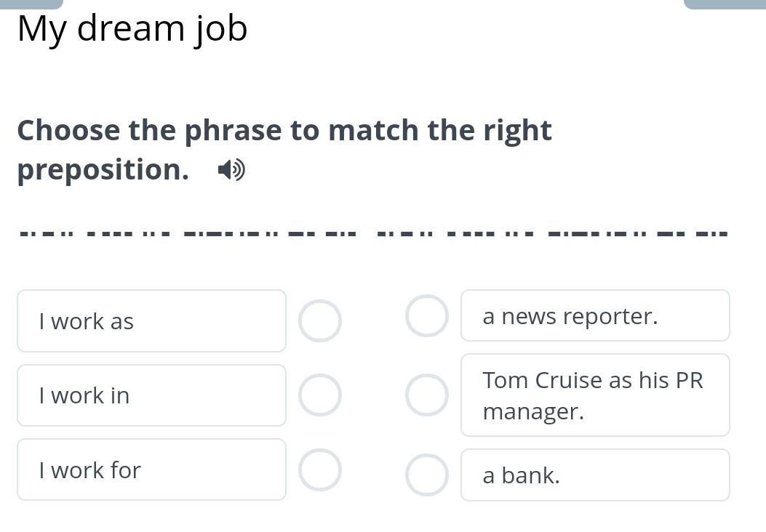The image size is (766, 532).
Task: Click the 'I work as' phrase box
Action: tap(151, 321)
